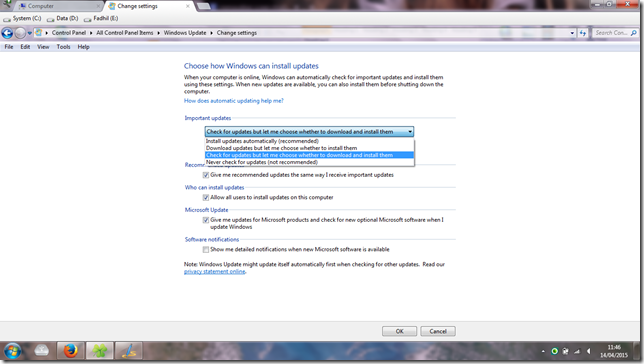The height and width of the screenshot is (364, 644).
Task: Enable detailed notifications for new Microsoft software
Action: point(206,249)
